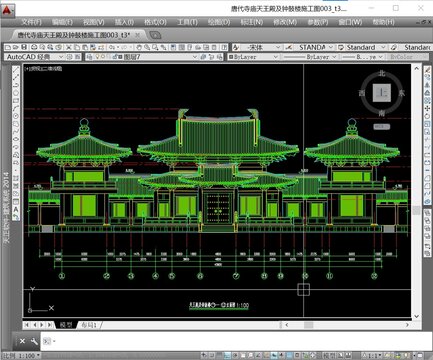Open the AutoCAD application menu logo

tap(7, 10)
